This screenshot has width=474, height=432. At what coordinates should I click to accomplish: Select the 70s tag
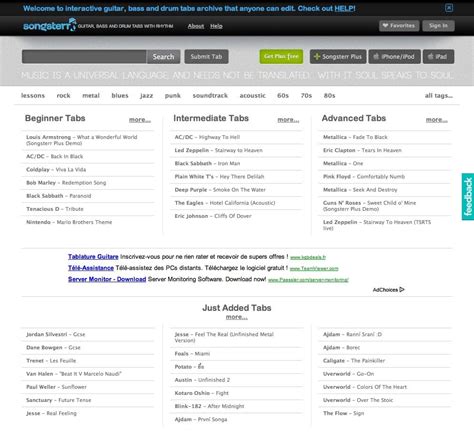306,96
